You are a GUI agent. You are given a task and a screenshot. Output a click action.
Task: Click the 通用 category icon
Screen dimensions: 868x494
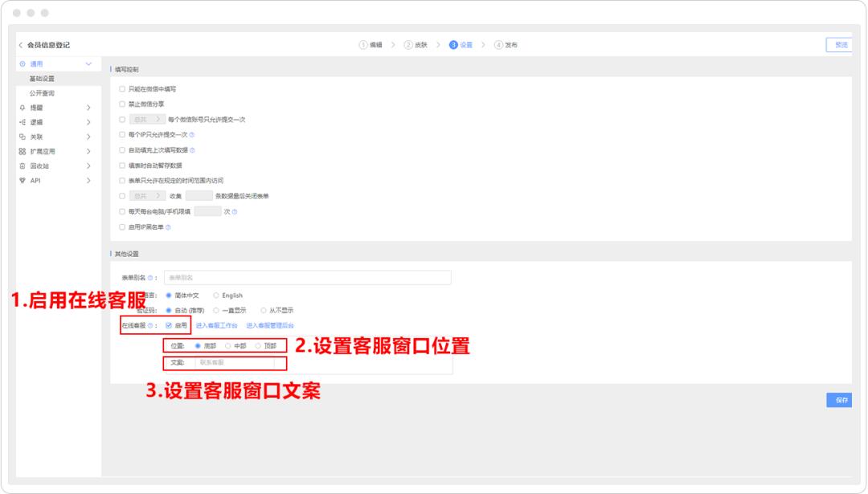coord(21,63)
